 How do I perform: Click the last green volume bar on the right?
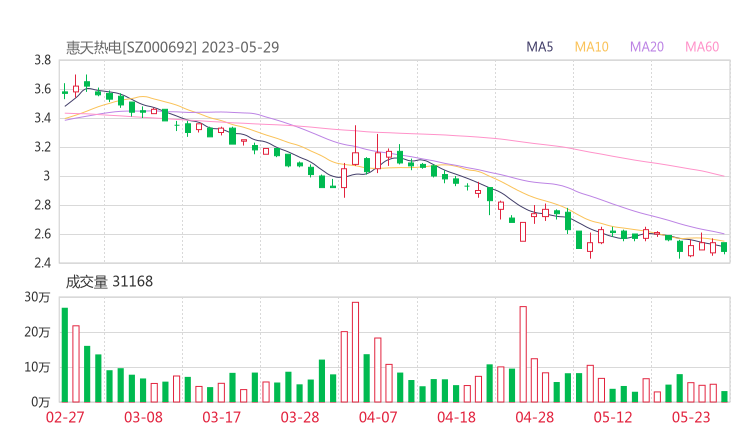(x=724, y=397)
